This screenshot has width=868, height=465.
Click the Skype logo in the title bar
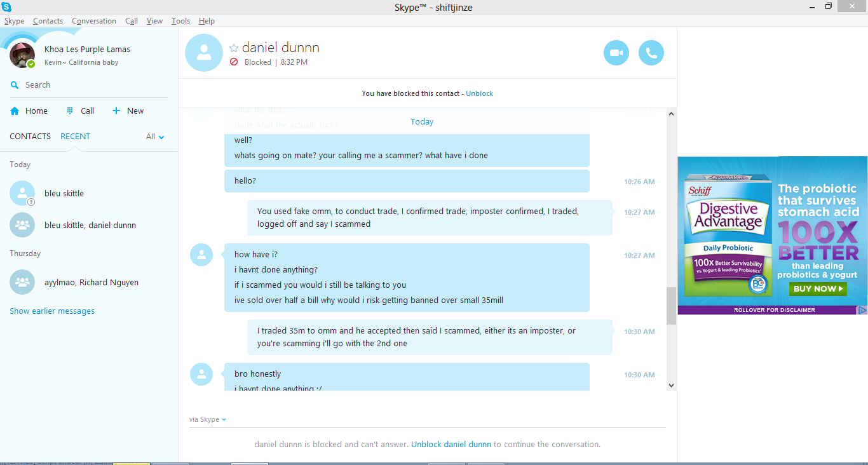[x=6, y=7]
